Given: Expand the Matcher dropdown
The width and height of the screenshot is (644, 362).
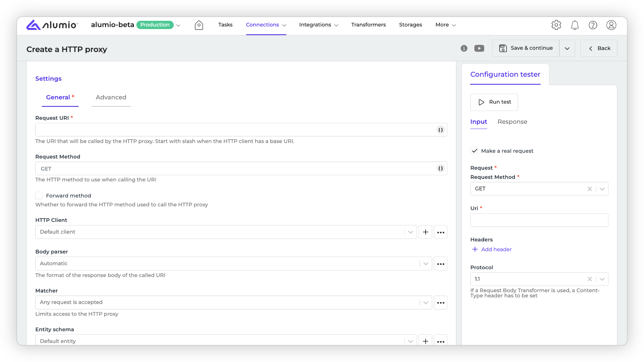Looking at the screenshot, I should [425, 303].
